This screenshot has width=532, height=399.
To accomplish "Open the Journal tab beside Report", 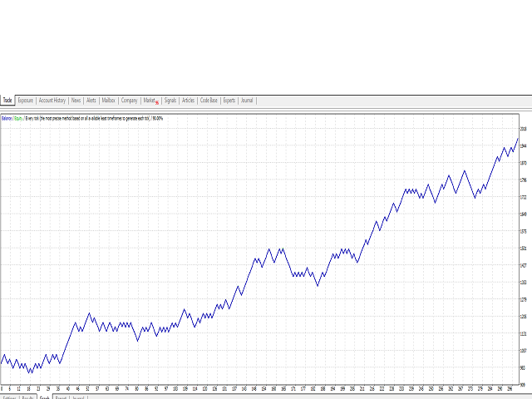I will click(78, 397).
